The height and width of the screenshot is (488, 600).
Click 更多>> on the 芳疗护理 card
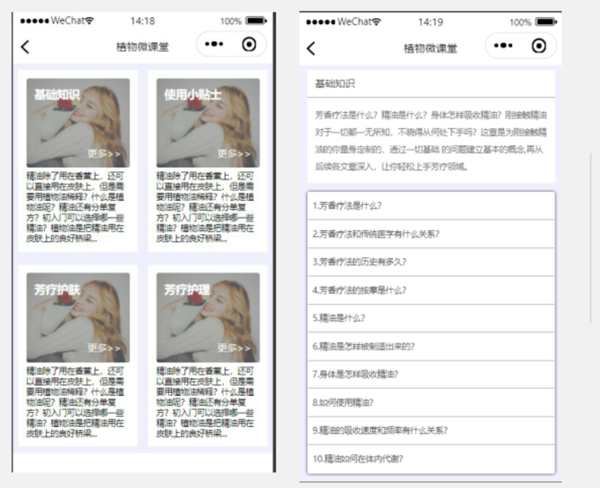234,348
